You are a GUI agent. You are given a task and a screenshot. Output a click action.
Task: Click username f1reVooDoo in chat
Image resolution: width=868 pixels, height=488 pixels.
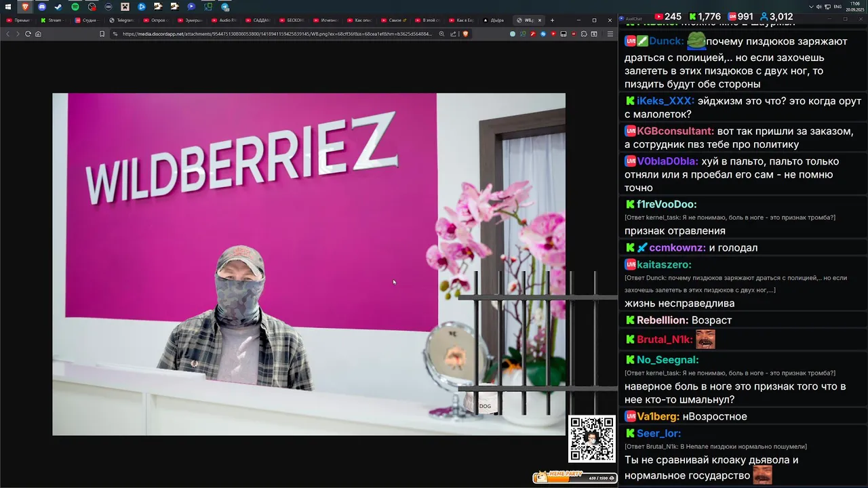click(667, 204)
